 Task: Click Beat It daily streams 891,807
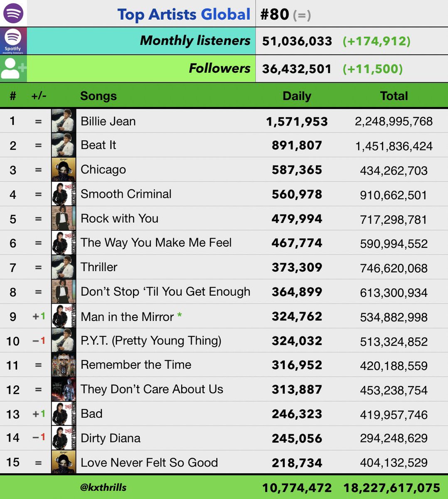(297, 146)
